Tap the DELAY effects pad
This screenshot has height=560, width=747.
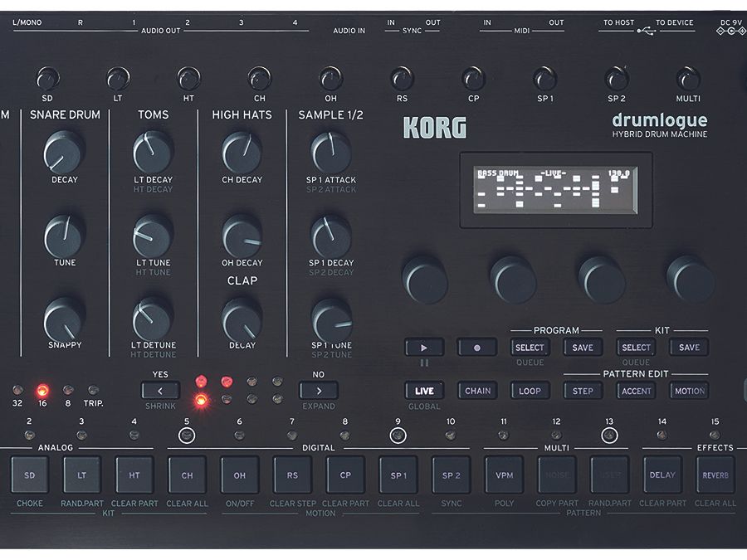662,475
